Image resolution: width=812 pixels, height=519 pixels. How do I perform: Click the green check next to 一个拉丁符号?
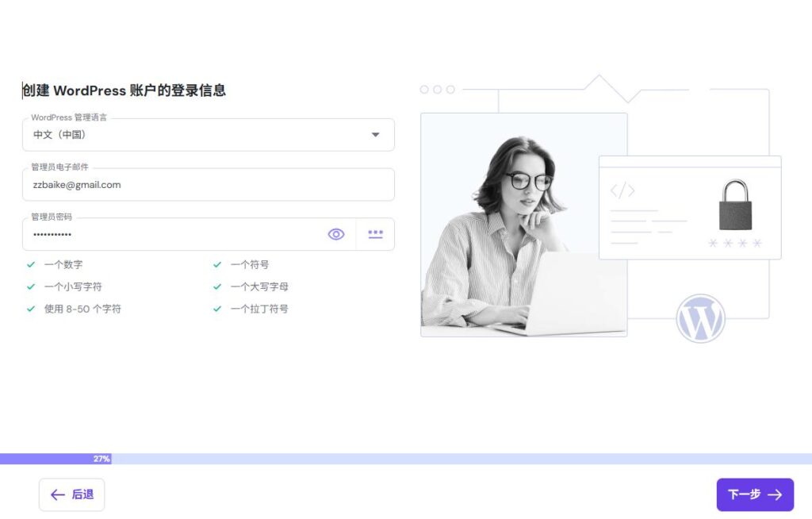click(x=216, y=309)
